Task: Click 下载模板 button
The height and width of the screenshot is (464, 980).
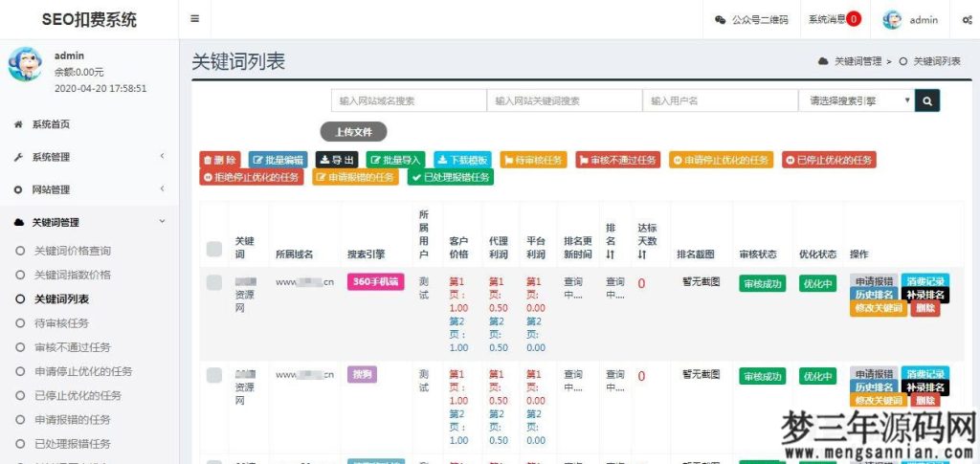Action: pos(463,160)
